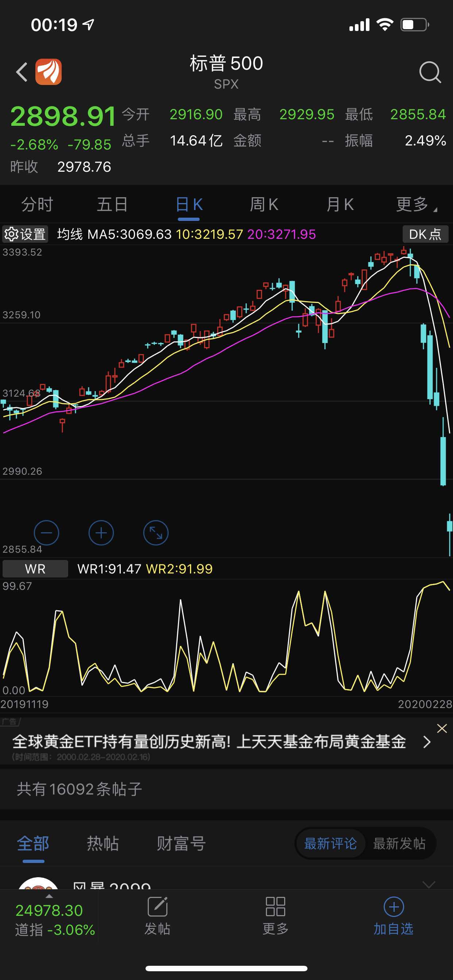Viewport: 453px width, 980px height.
Task: Open chart settings gear 设置
Action: point(26,234)
